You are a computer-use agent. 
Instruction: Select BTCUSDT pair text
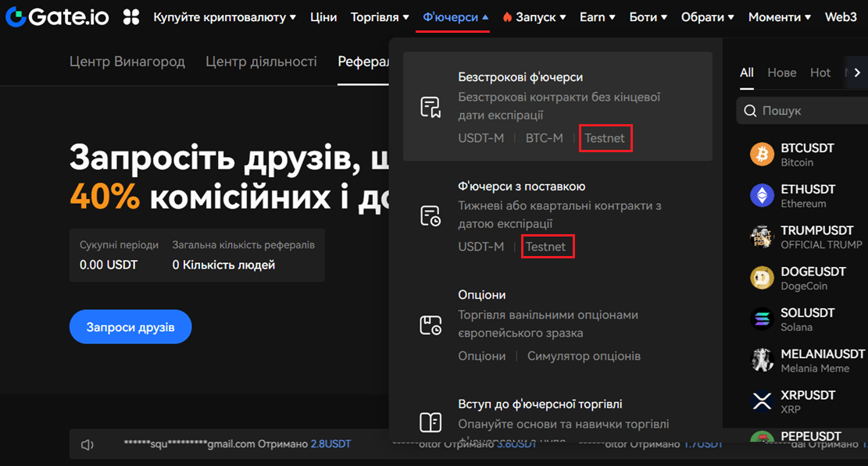tap(807, 148)
